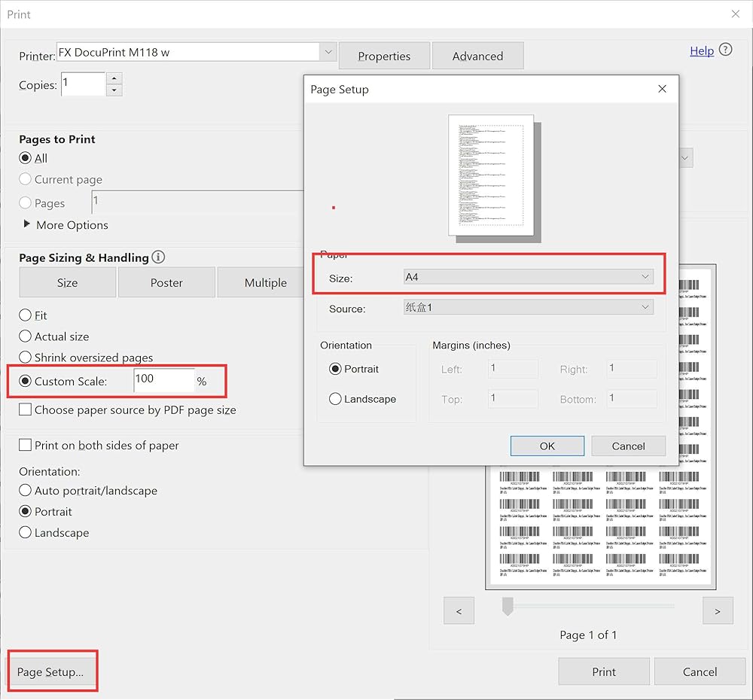Go to the previous preview page arrow
Screen dimensions: 753x700
pos(459,611)
